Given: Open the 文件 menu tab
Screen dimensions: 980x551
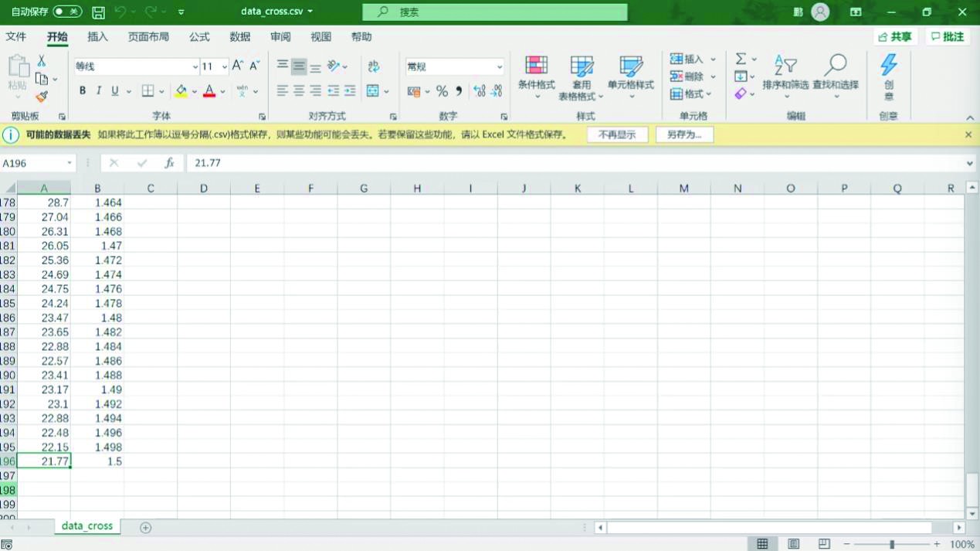Looking at the screenshot, I should (16, 37).
